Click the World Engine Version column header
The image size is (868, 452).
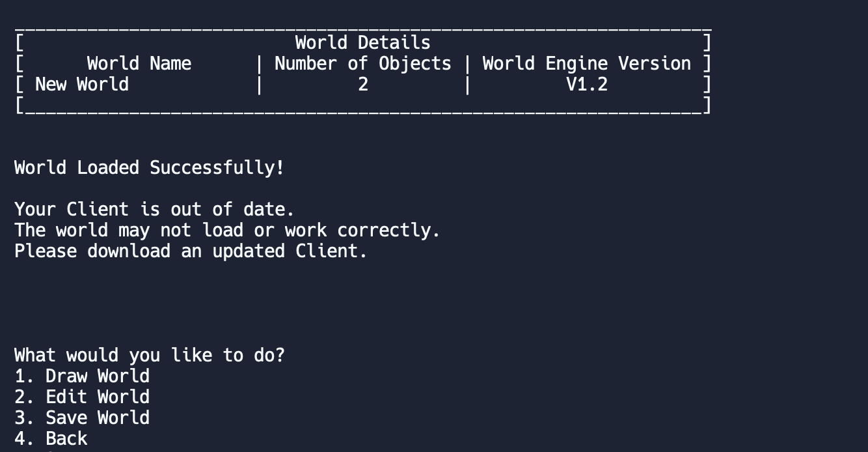point(586,63)
